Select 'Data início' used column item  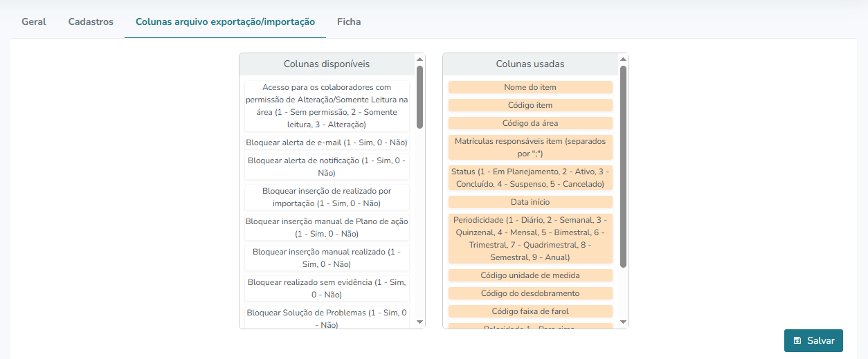[530, 202]
